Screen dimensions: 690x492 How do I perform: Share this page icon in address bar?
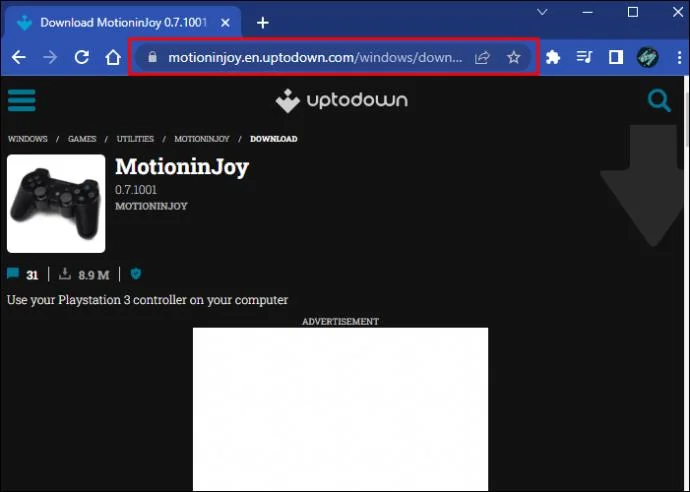pos(482,57)
